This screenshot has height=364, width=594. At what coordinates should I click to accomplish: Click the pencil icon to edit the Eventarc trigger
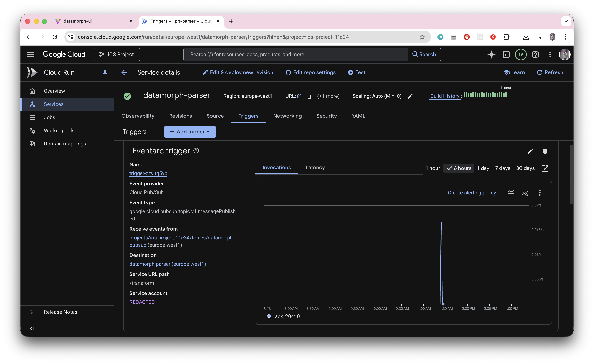pos(530,151)
